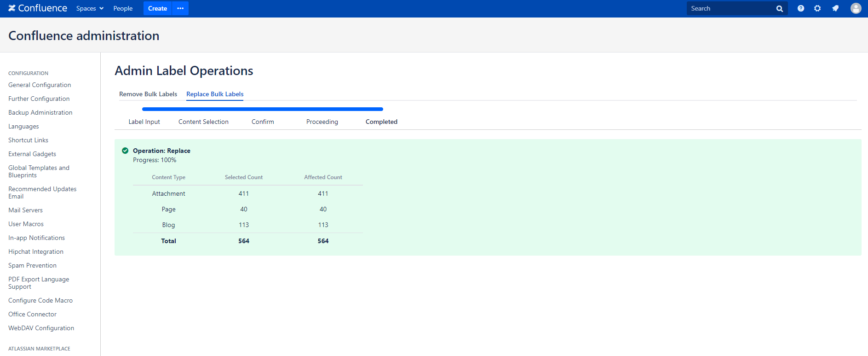This screenshot has height=356, width=868.
Task: Open In-app Notifications
Action: pos(36,238)
